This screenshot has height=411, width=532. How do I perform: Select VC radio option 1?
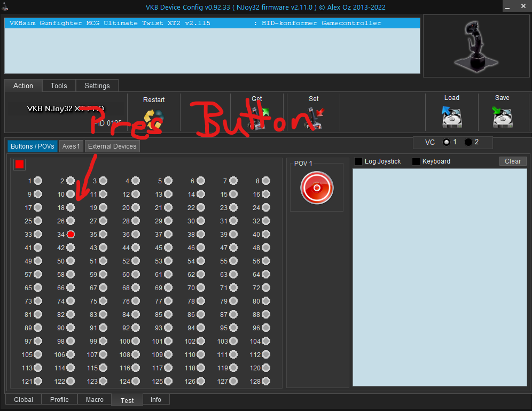pos(447,142)
